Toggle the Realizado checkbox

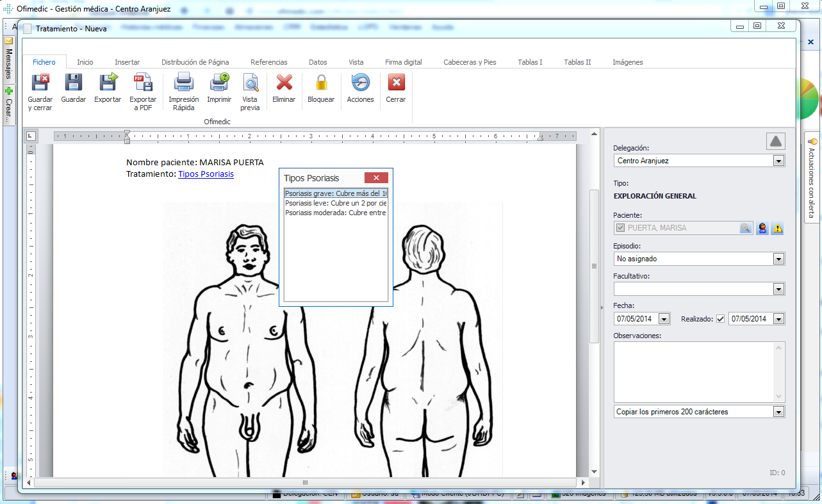721,319
